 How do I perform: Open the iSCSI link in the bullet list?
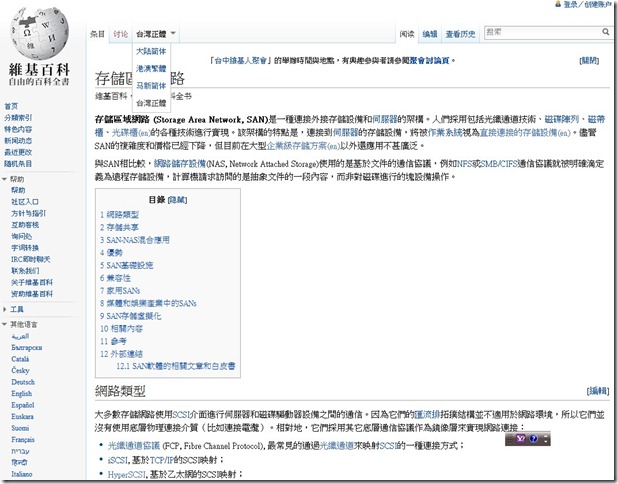click(118, 460)
